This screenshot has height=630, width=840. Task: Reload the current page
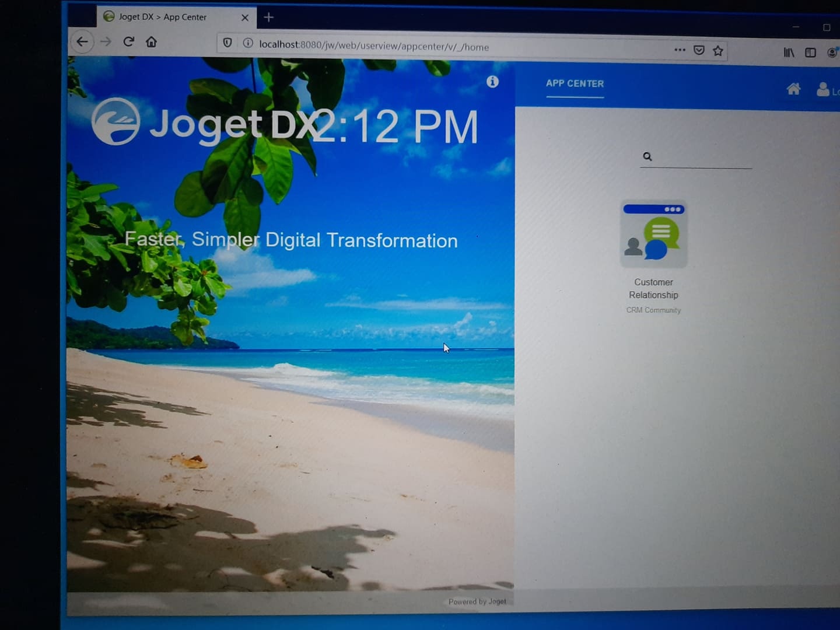[x=128, y=41]
